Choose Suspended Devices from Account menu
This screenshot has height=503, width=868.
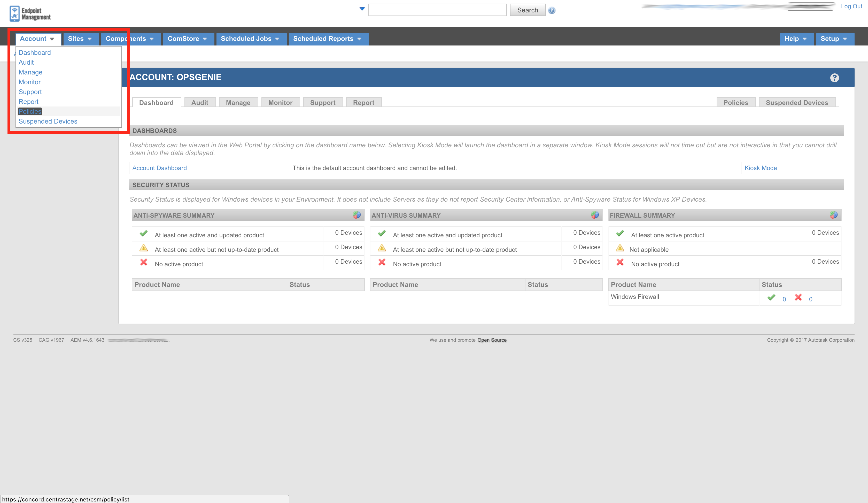tap(48, 121)
